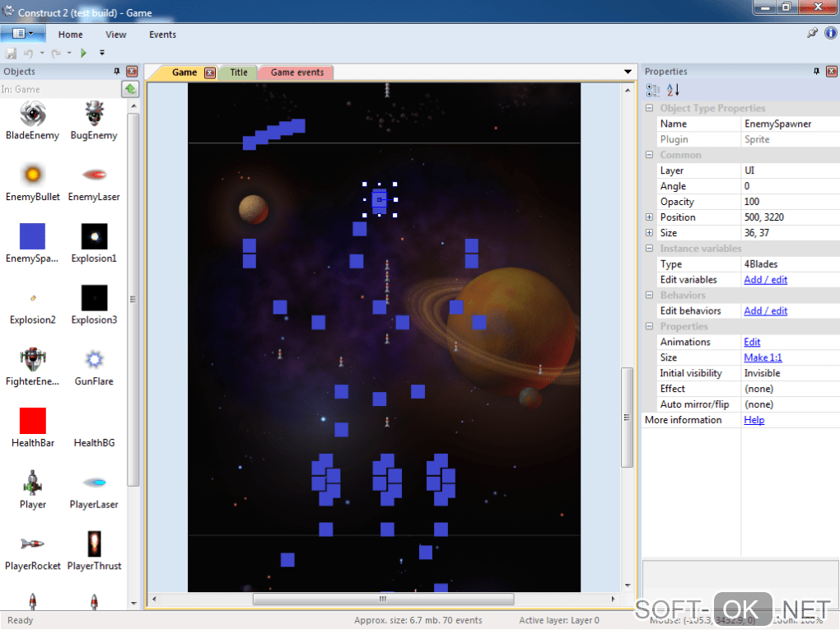The height and width of the screenshot is (630, 840).
Task: Select the red HealthBar object
Action: click(x=33, y=421)
